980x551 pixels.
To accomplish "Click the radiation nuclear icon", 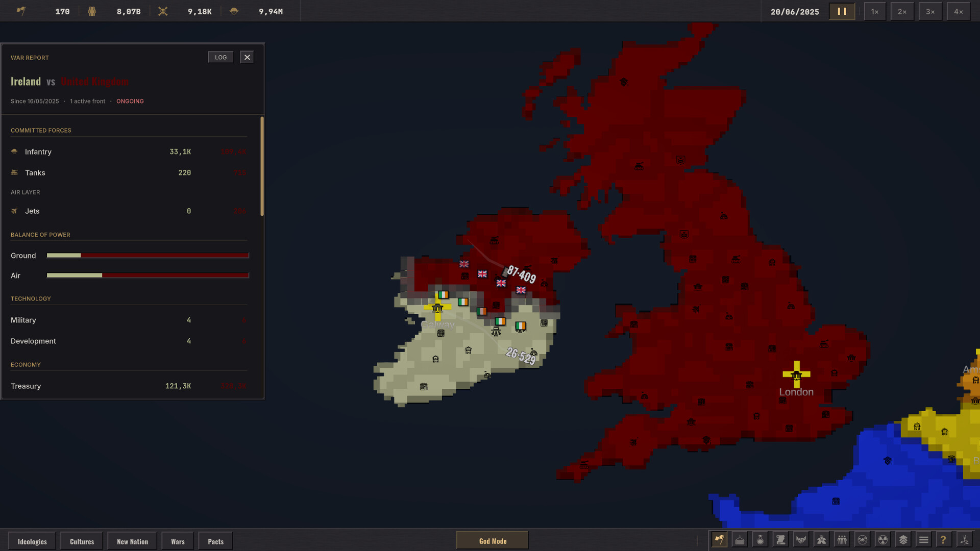I will 883,540.
